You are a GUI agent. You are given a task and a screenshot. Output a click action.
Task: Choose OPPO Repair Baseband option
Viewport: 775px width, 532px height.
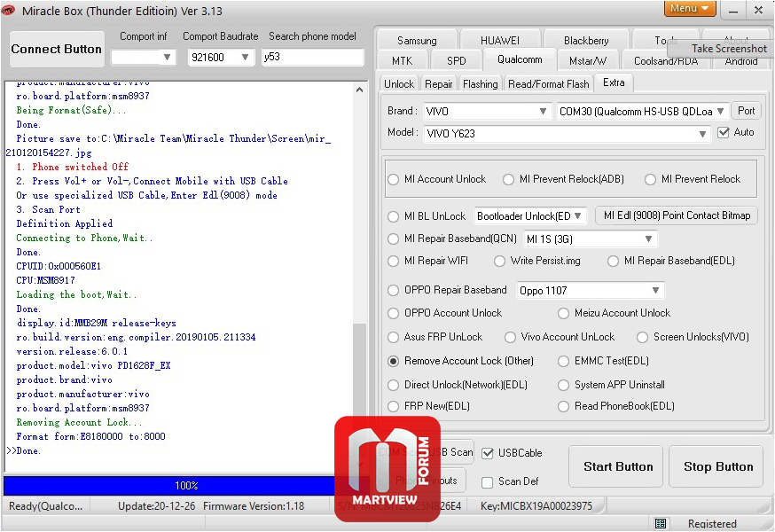394,290
